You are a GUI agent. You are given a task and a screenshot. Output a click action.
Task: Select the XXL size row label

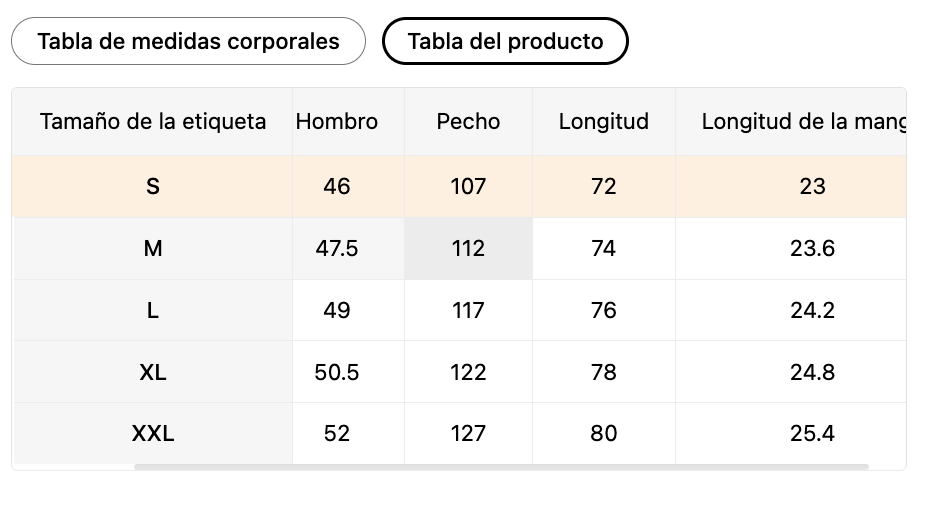click(x=153, y=433)
